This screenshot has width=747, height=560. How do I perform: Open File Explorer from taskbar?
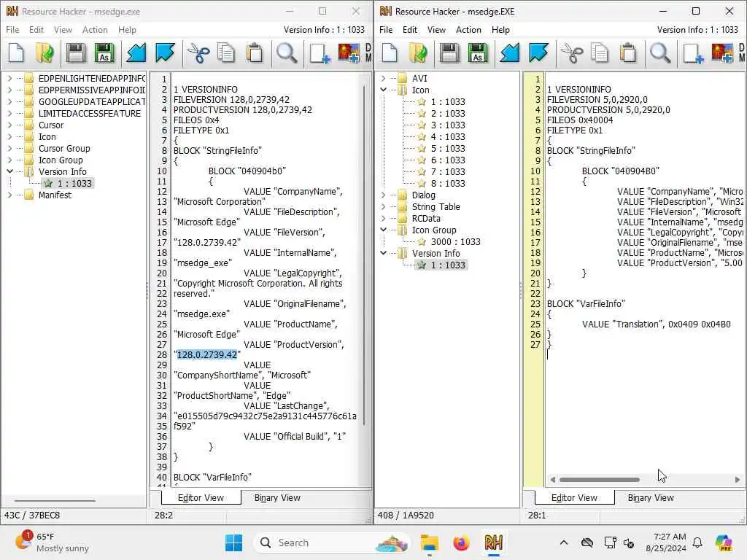[429, 542]
